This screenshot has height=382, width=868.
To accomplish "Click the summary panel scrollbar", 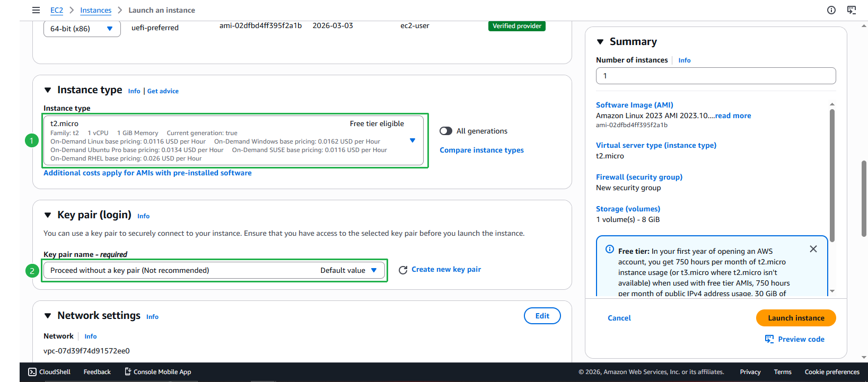I will pos(832,175).
